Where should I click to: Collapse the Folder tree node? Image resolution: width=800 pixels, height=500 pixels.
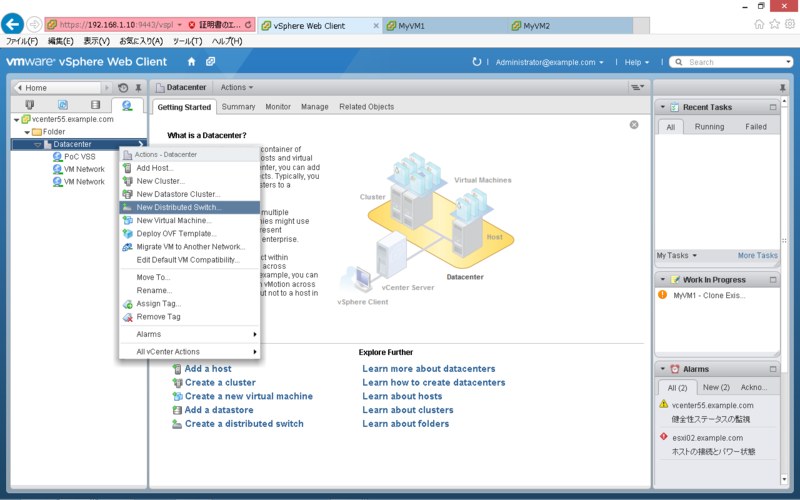(x=27, y=132)
